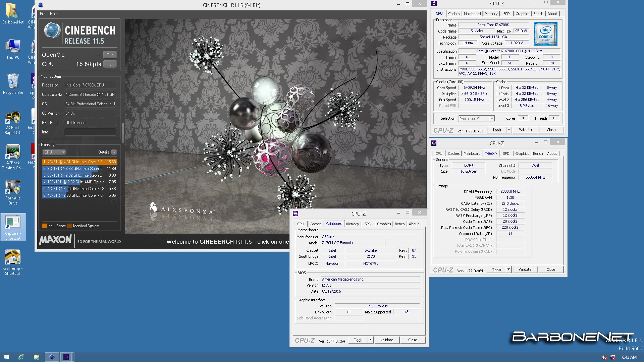This screenshot has width=644, height=362.
Task: Click Close button in Memory CPU-Z window
Action: click(551, 269)
